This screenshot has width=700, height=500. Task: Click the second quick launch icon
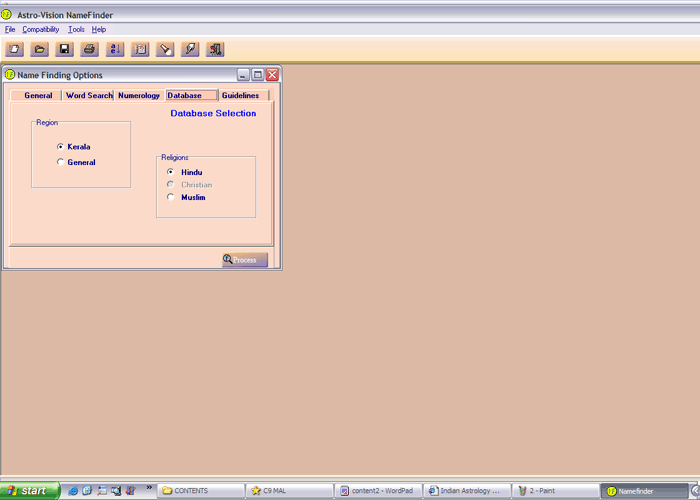(87, 491)
